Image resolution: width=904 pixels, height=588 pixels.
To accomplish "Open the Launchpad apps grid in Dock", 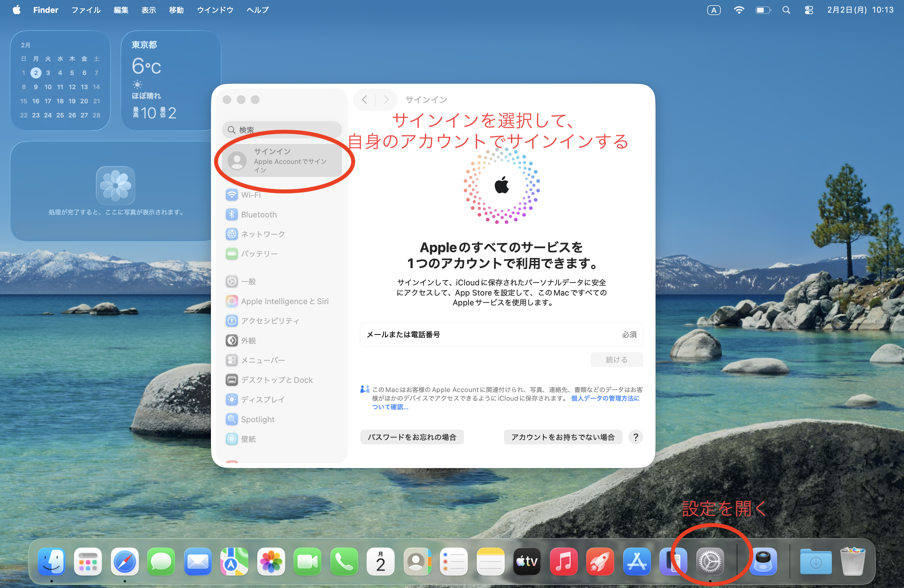I will (88, 561).
